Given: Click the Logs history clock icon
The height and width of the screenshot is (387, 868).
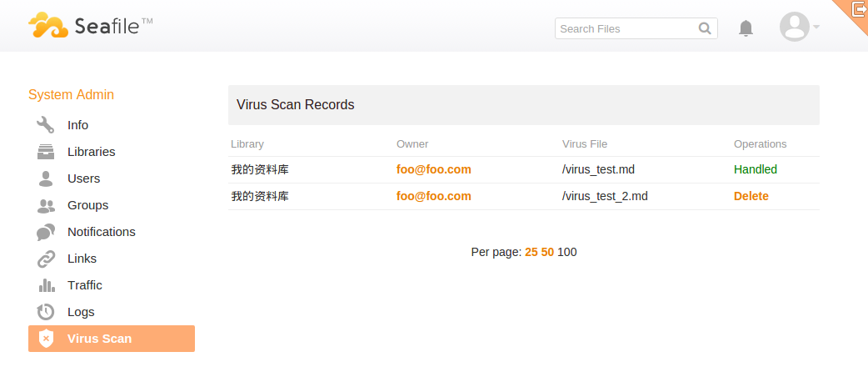Looking at the screenshot, I should pos(46,312).
